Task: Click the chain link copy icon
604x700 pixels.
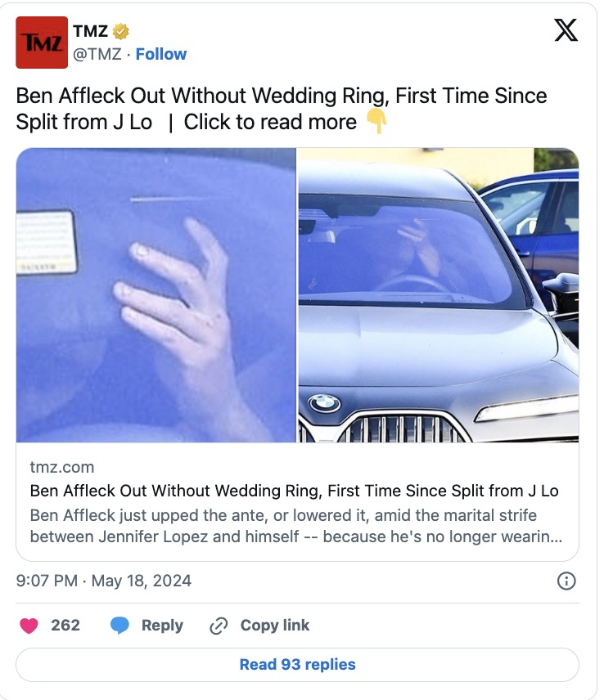Action: tap(219, 626)
